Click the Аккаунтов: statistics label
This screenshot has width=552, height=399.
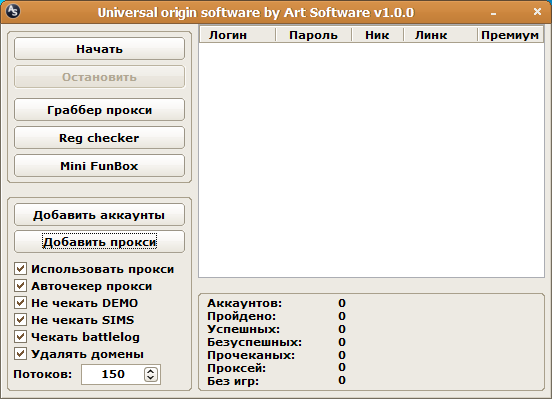[244, 303]
